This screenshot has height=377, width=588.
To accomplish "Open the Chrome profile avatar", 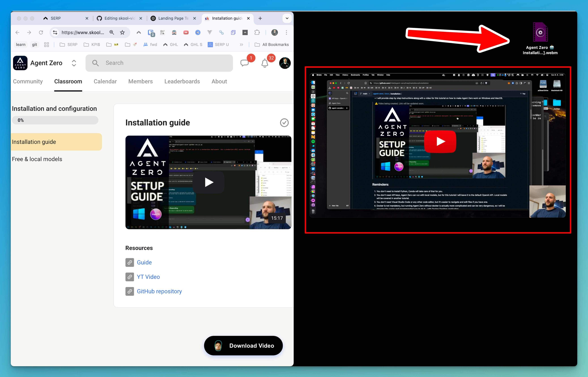I will [274, 32].
